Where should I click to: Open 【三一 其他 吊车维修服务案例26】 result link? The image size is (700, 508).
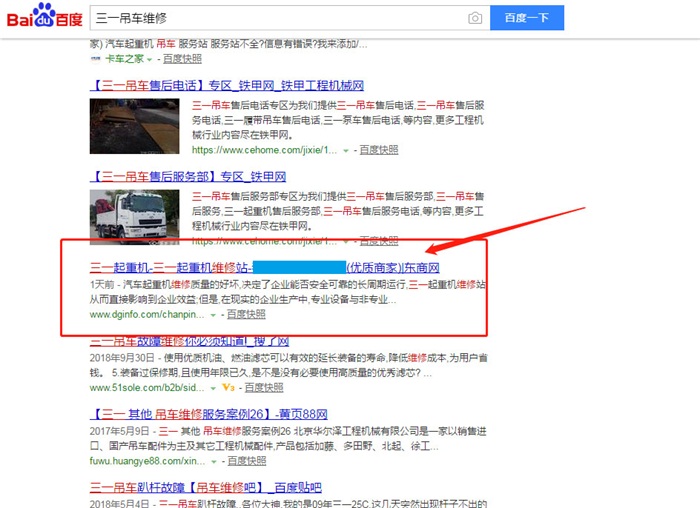[x=208, y=414]
